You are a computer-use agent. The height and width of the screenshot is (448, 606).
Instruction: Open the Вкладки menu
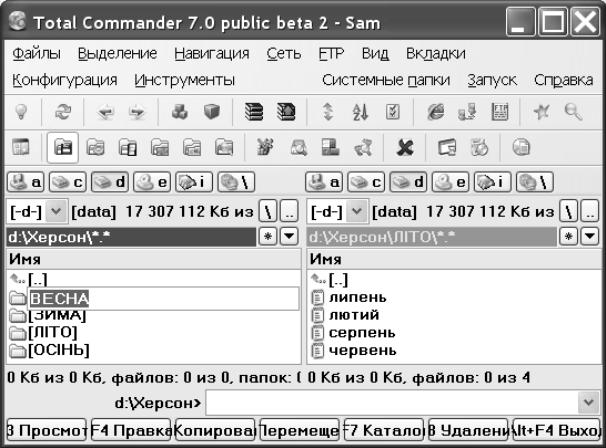[x=436, y=54]
